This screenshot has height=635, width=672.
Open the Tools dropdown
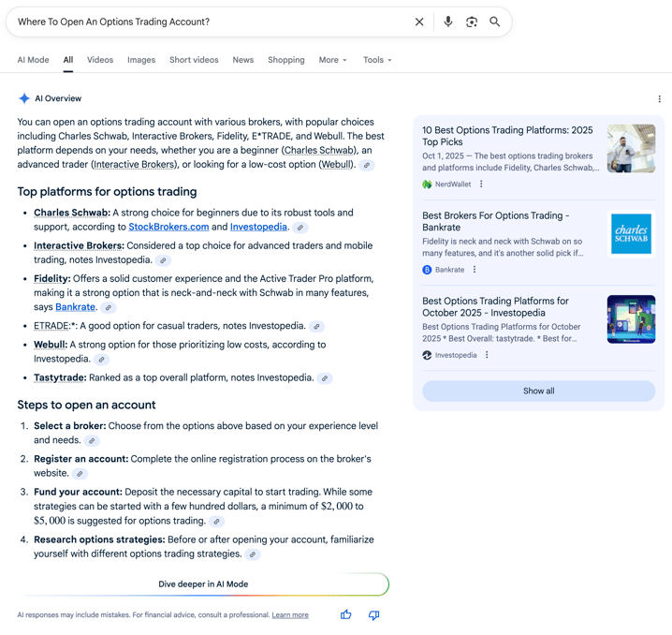(x=377, y=60)
